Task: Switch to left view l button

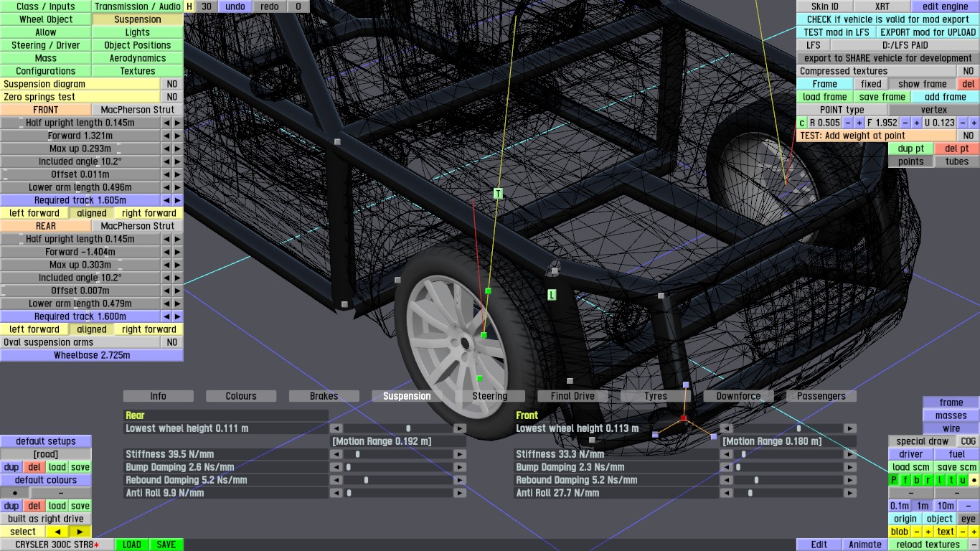Action: [940, 480]
